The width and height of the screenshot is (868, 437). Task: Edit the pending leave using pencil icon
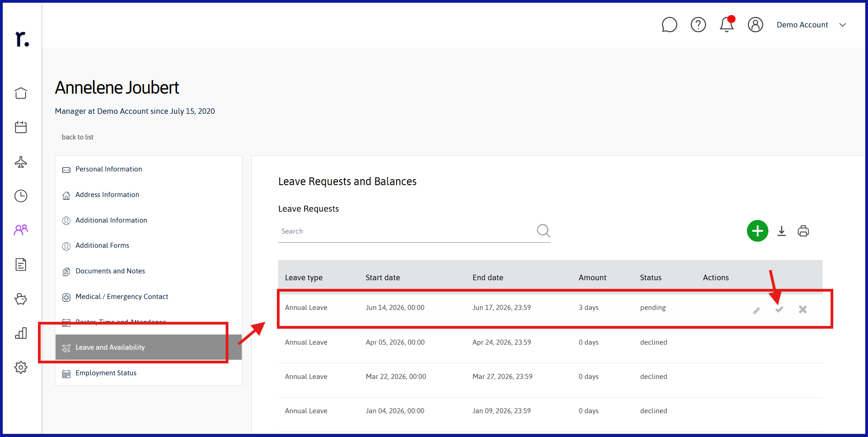pyautogui.click(x=757, y=311)
